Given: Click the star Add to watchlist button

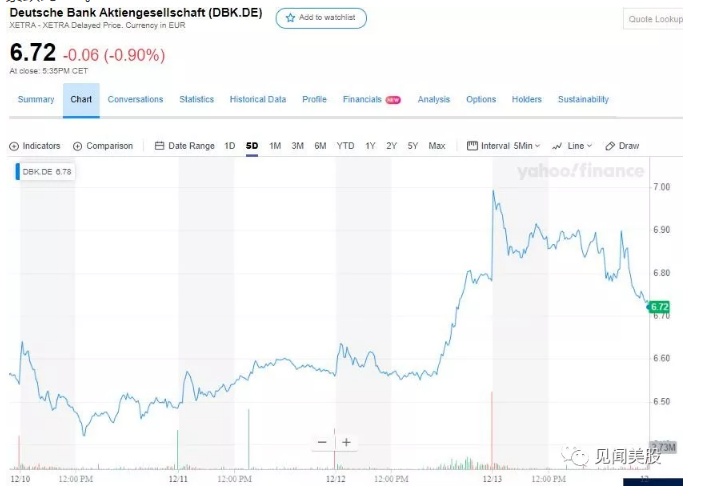Looking at the screenshot, I should click(321, 18).
